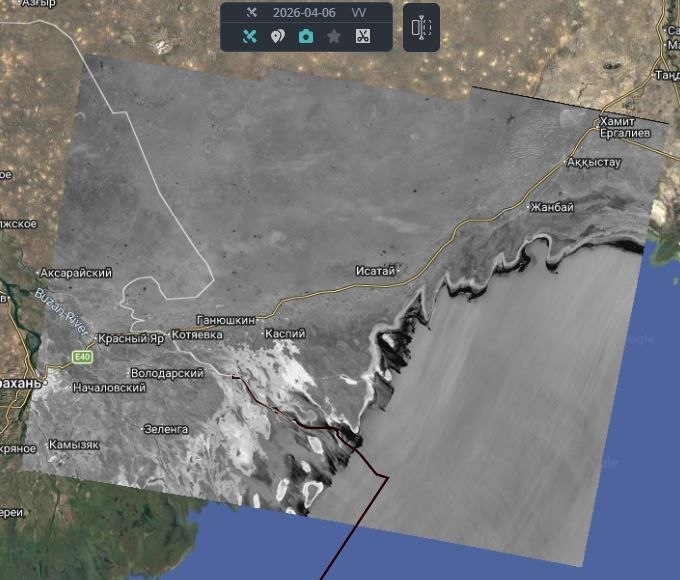Click the Жанбай map label
Image resolution: width=680 pixels, height=580 pixels.
point(551,207)
